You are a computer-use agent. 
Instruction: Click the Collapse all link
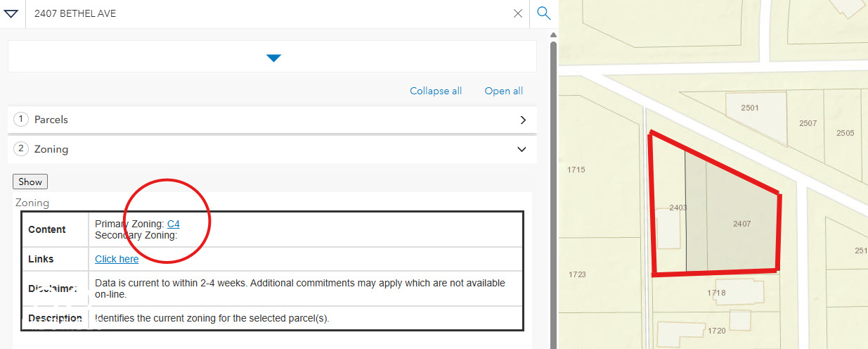pyautogui.click(x=436, y=91)
